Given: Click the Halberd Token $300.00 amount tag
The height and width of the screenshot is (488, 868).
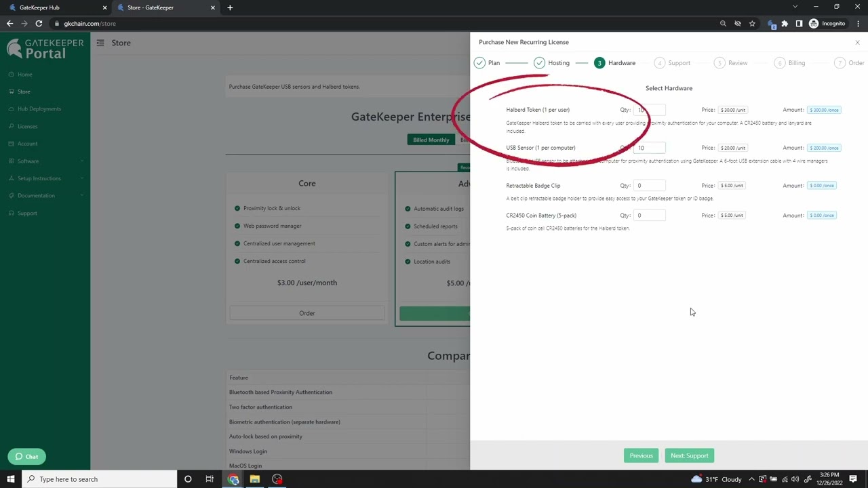Looking at the screenshot, I should pyautogui.click(x=824, y=110).
